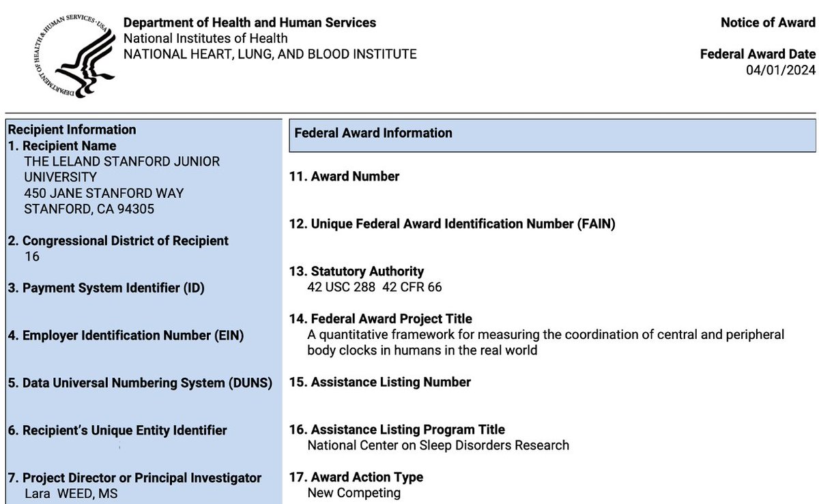Screen dimensions: 819x504
Task: Click '1. Recipient Name' label
Action: pyautogui.click(x=62, y=146)
